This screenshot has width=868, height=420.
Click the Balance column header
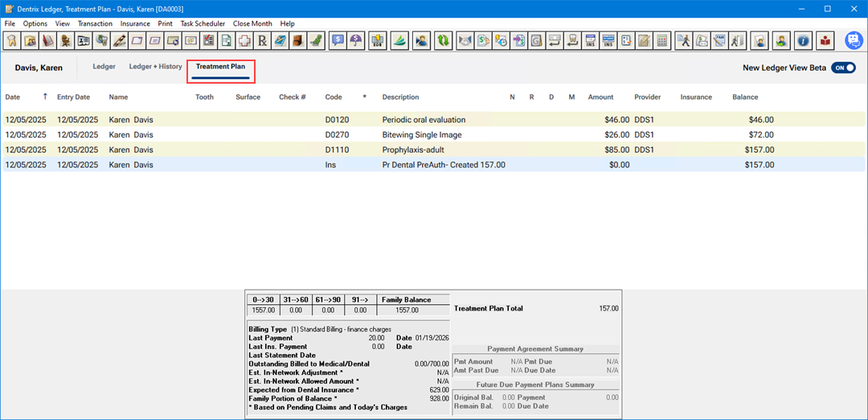tap(744, 97)
